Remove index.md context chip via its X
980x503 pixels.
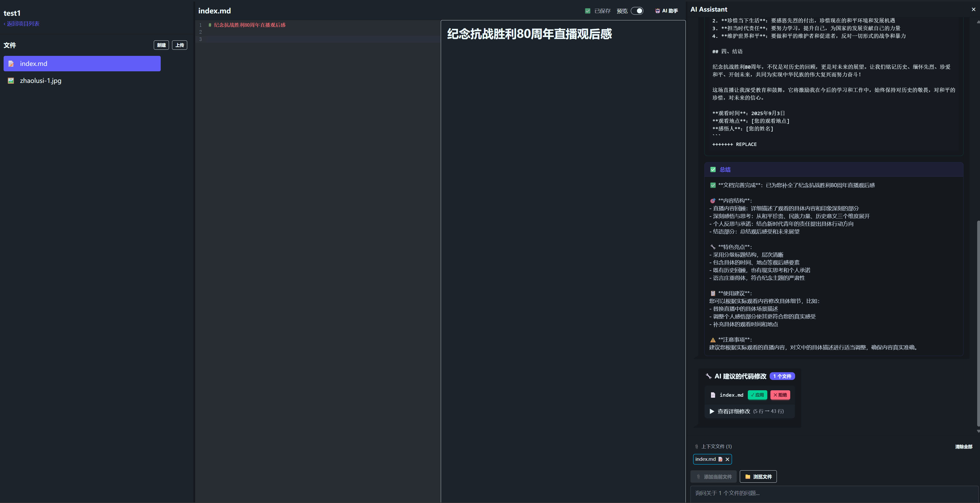(x=727, y=459)
